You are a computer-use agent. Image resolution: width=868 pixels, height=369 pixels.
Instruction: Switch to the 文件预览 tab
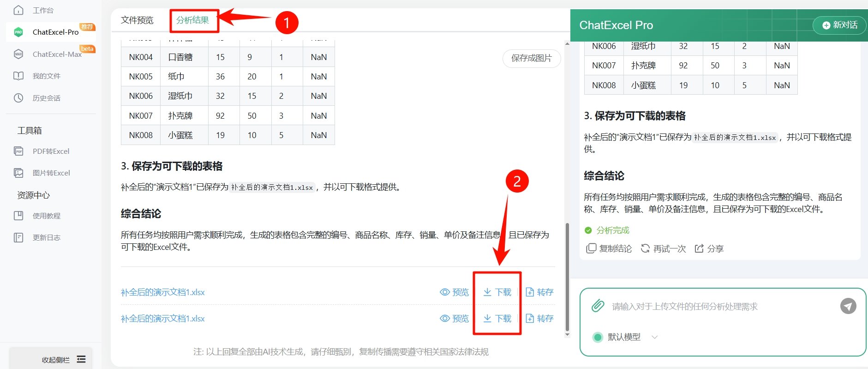[137, 20]
